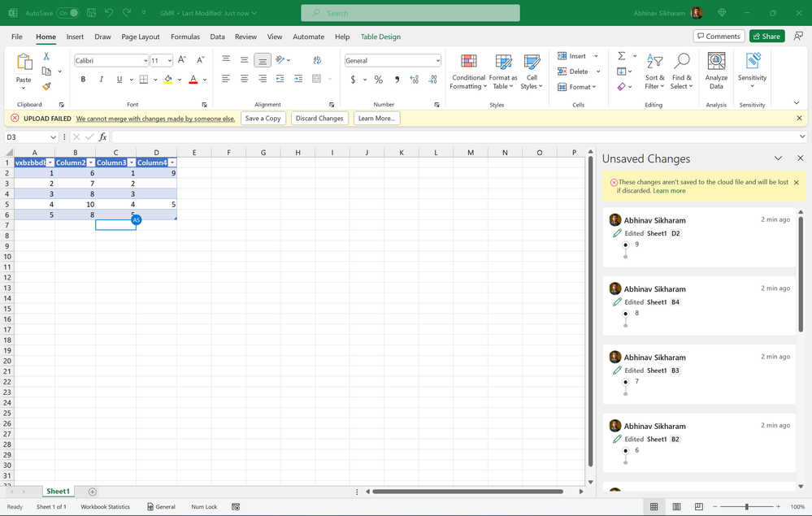Switch to the Insert tab

pyautogui.click(x=75, y=37)
